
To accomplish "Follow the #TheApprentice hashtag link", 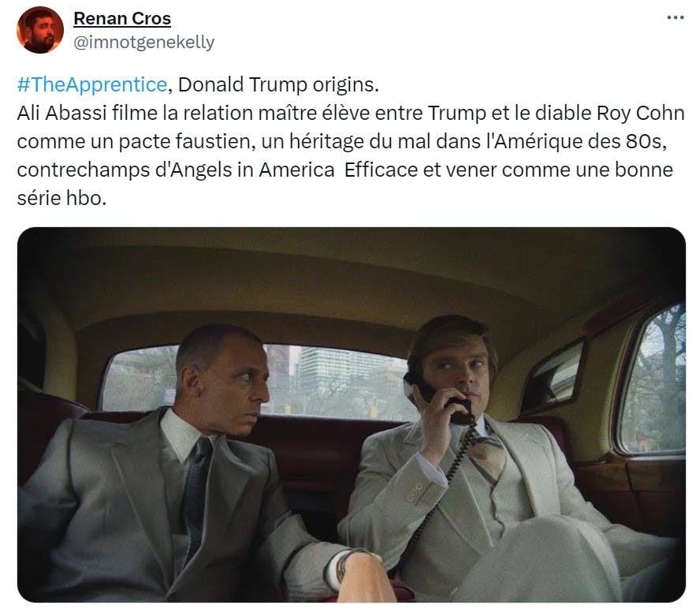I will [x=92, y=84].
